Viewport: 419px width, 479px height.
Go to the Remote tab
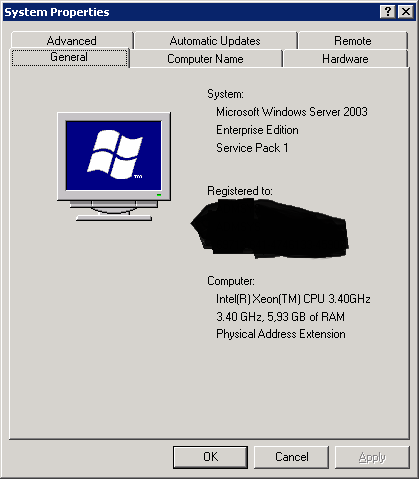353,41
